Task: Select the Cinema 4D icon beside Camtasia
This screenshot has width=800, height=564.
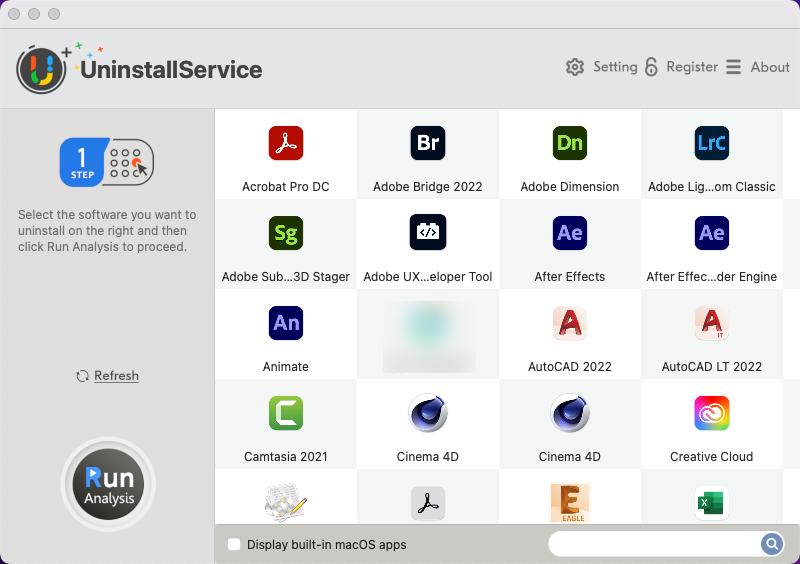Action: pyautogui.click(x=428, y=412)
